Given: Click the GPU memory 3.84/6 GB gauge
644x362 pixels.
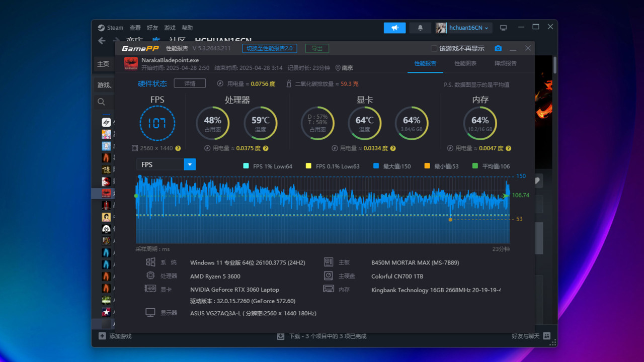Looking at the screenshot, I should click(x=412, y=124).
